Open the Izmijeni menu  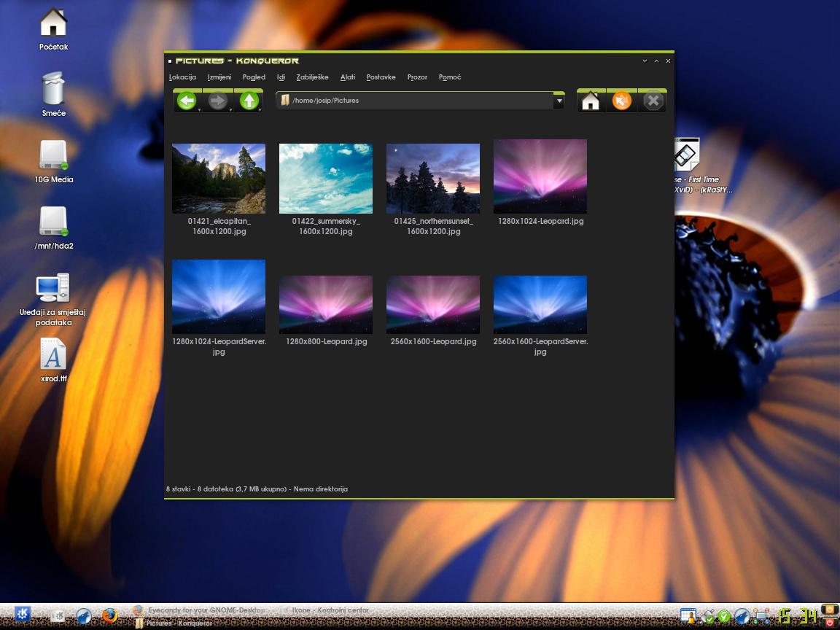pyautogui.click(x=219, y=77)
